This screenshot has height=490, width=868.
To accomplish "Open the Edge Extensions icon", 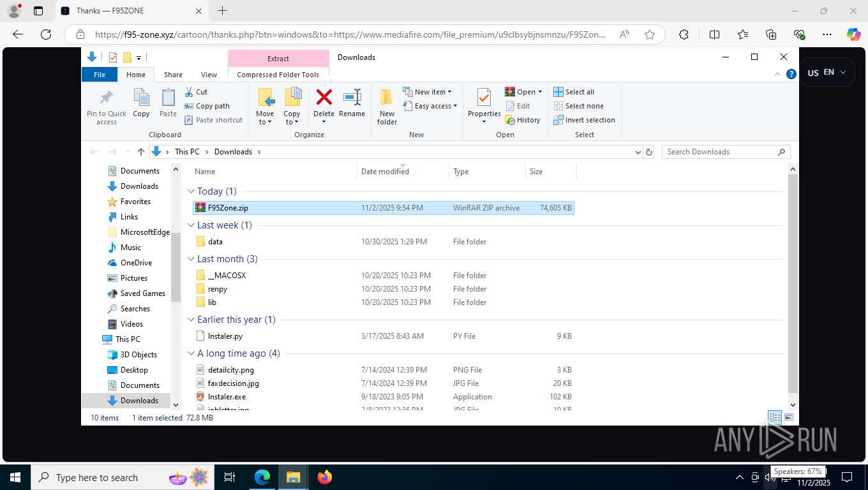I will [684, 34].
